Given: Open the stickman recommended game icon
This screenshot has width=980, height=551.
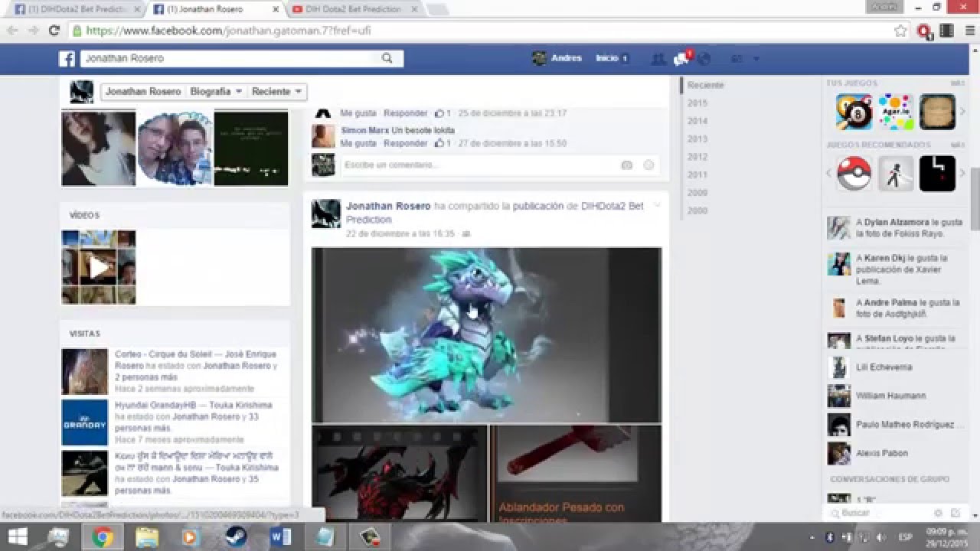Looking at the screenshot, I should coord(896,174).
